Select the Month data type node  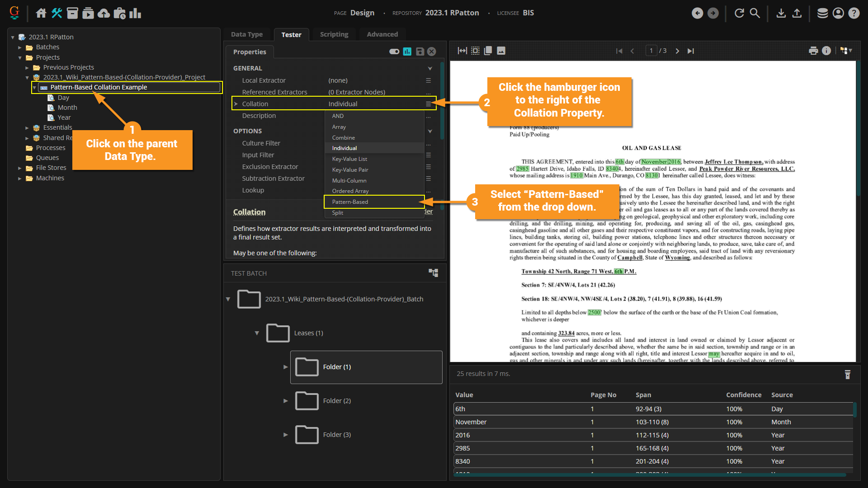pyautogui.click(x=67, y=108)
